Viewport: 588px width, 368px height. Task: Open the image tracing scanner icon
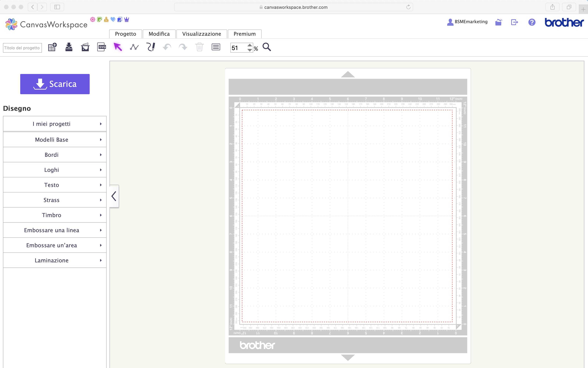(x=85, y=47)
